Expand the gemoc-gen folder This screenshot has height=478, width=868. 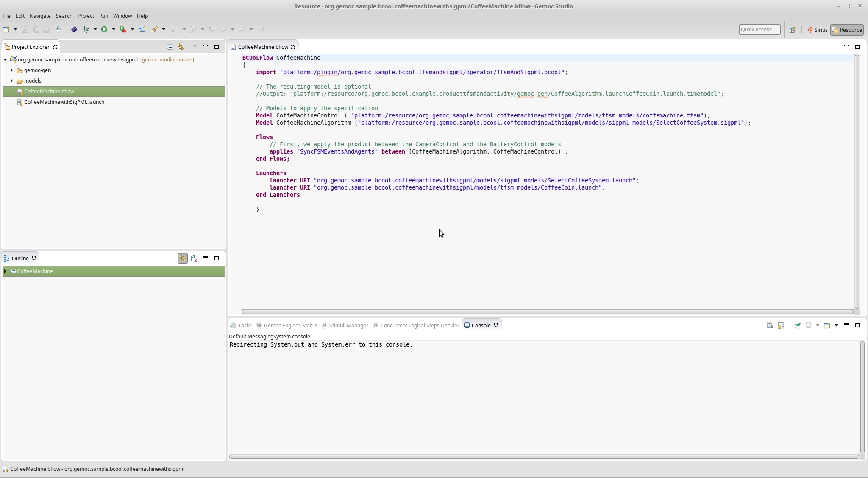[x=11, y=70]
